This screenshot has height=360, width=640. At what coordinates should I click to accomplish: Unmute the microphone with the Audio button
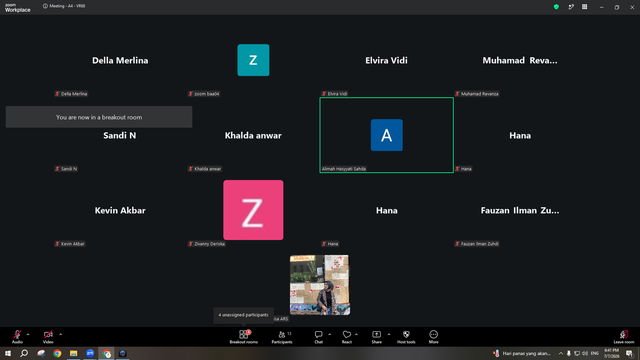pyautogui.click(x=17, y=337)
